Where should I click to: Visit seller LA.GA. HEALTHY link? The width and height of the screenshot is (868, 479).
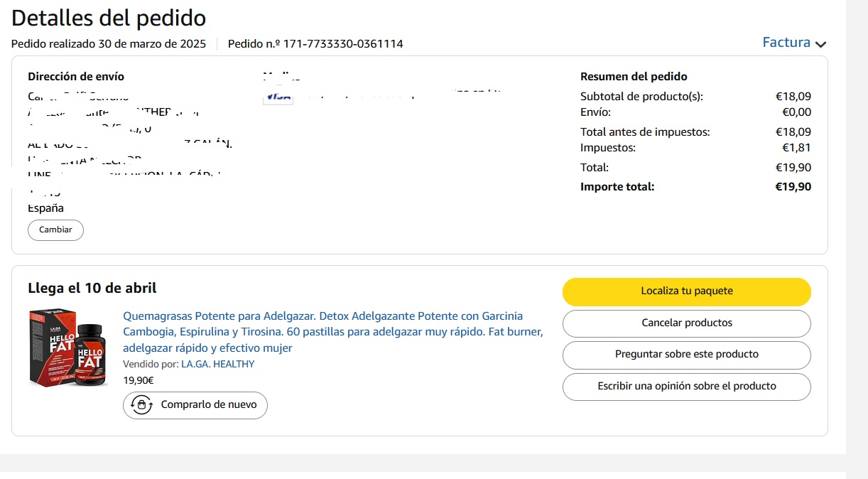point(217,364)
